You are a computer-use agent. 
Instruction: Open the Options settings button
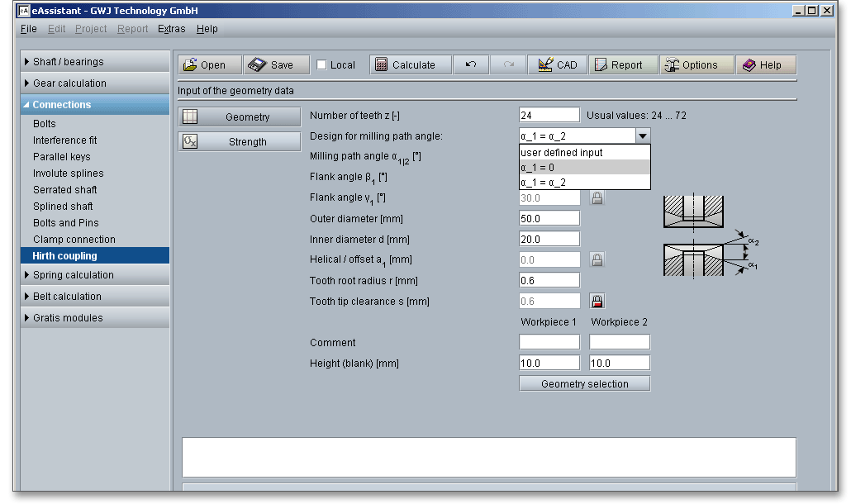[x=696, y=65]
